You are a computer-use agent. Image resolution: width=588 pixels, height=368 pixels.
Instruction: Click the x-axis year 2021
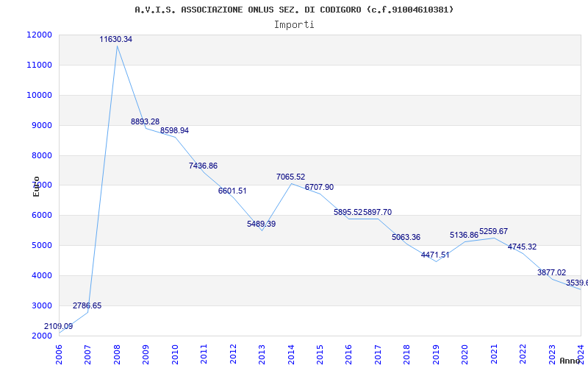click(x=494, y=355)
